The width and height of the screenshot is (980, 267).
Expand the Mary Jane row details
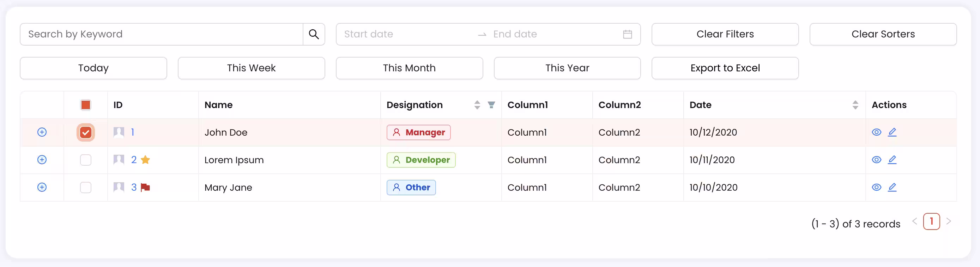pos(42,187)
